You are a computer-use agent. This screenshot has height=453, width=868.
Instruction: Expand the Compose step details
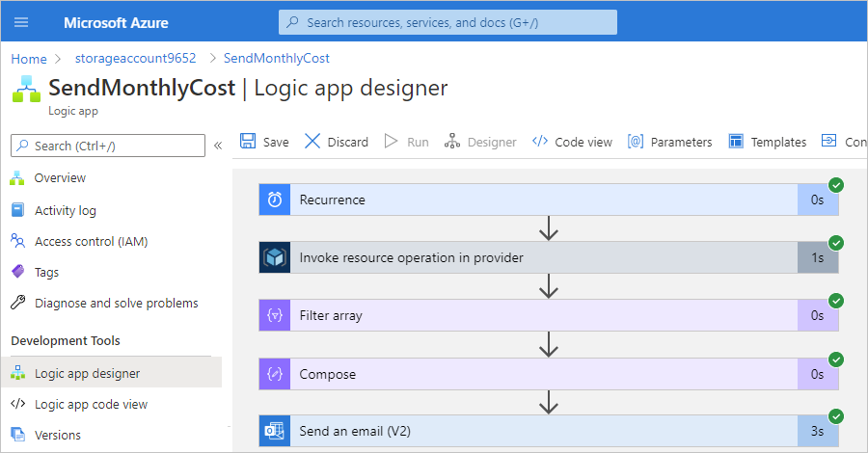point(540,374)
